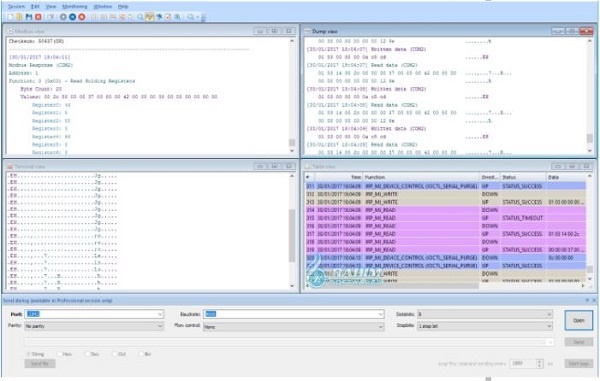Select table row 315 with STATUS_TIMEOUT
This screenshot has width=600, height=381.
click(x=445, y=218)
